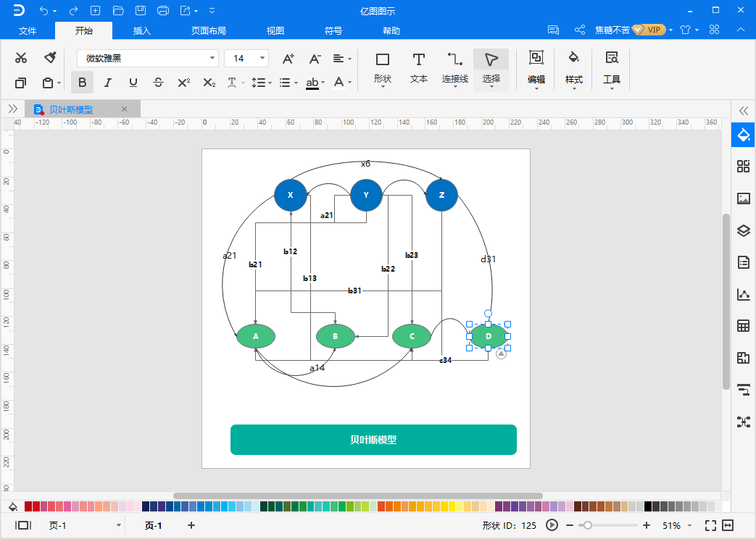Toggle page thumbnails panel at bottom left
The width and height of the screenshot is (756, 539).
tap(22, 525)
